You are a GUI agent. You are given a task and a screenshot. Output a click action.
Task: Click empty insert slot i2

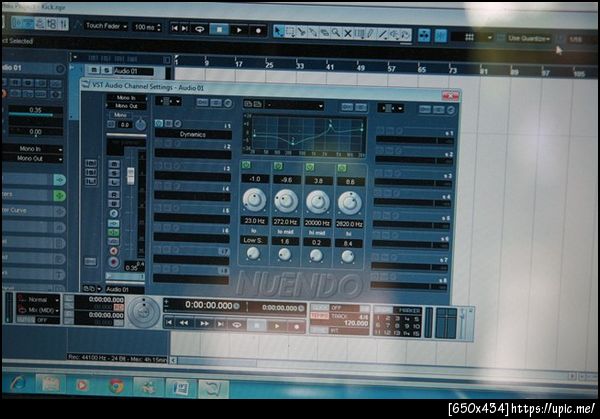(x=193, y=154)
